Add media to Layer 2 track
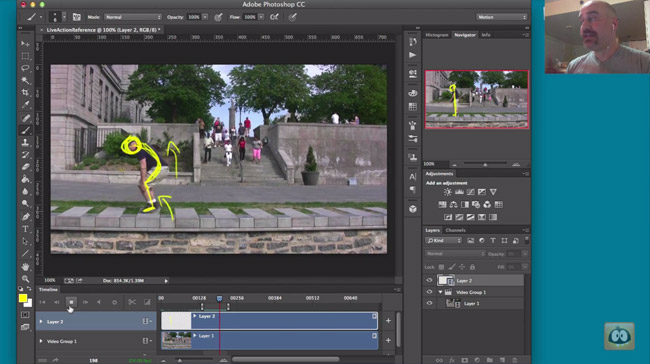The height and width of the screenshot is (364, 650). coord(388,320)
